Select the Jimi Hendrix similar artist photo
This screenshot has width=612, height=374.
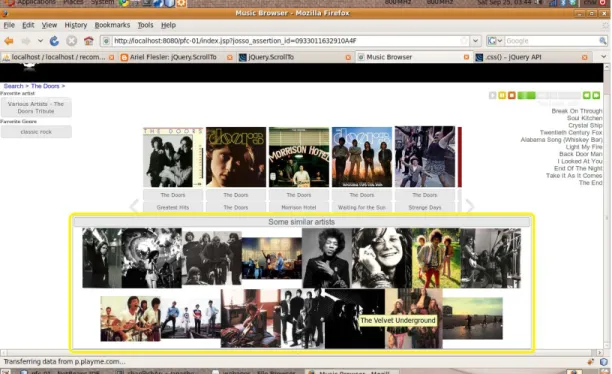tap(327, 258)
